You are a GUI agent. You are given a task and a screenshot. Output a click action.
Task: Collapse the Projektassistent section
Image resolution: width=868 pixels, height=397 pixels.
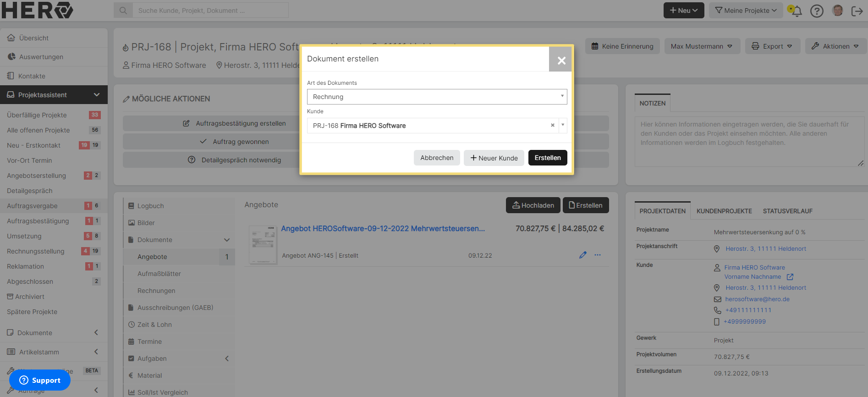pos(97,95)
